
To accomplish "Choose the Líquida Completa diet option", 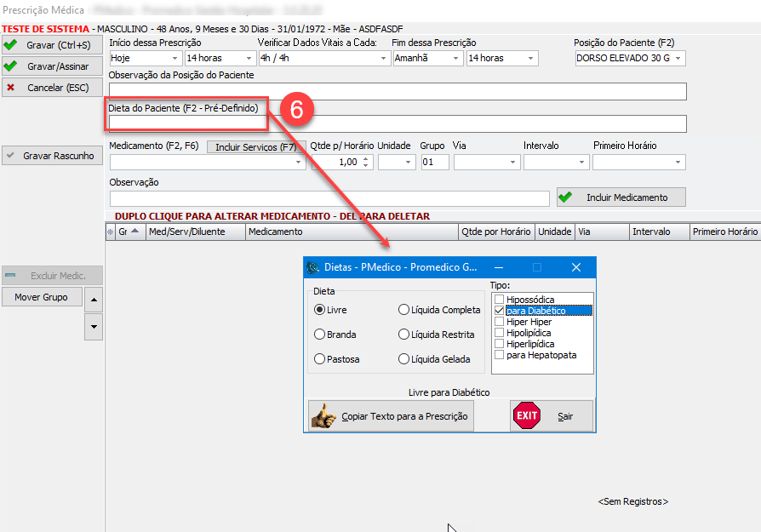I will pos(403,310).
